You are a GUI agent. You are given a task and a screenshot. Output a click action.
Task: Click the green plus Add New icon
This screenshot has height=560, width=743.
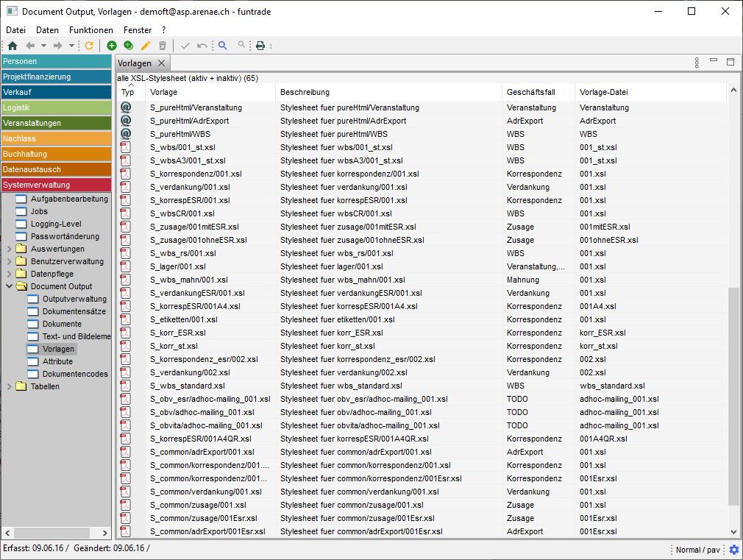(x=112, y=46)
